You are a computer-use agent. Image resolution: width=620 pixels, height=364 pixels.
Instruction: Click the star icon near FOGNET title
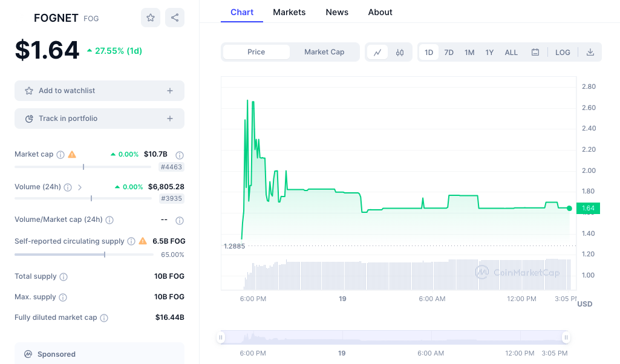pyautogui.click(x=150, y=18)
